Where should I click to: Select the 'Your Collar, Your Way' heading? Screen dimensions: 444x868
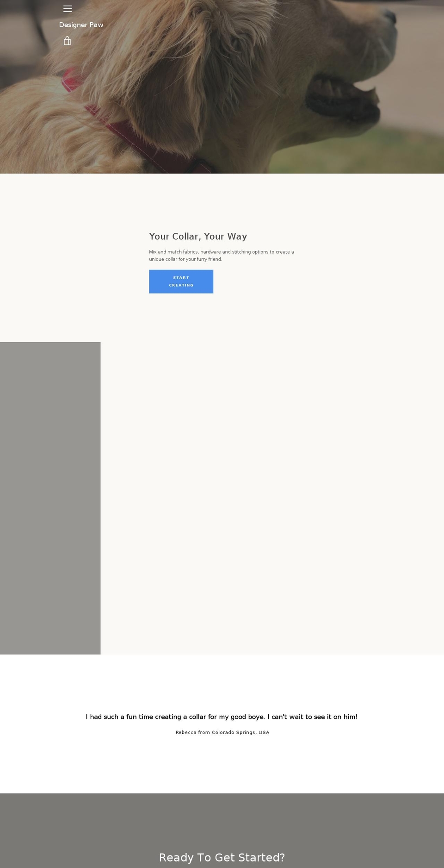point(198,237)
